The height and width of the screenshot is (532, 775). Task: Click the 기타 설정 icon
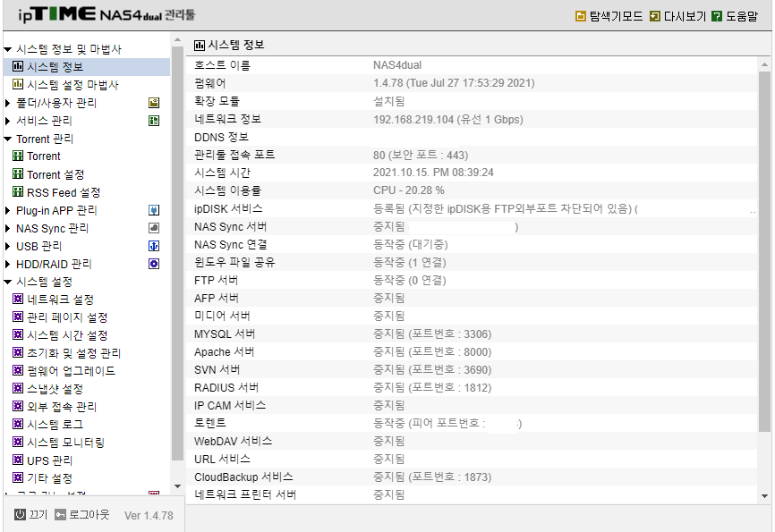click(x=18, y=477)
